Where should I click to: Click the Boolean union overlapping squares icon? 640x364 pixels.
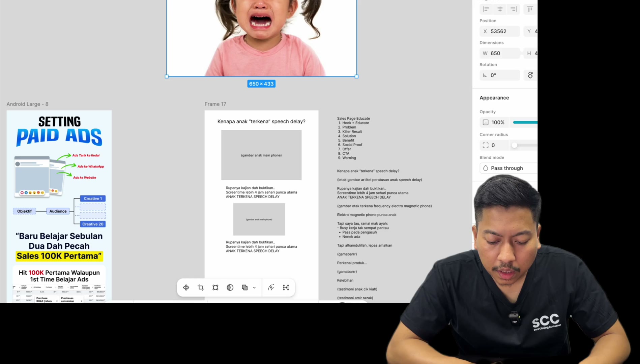coord(244,287)
